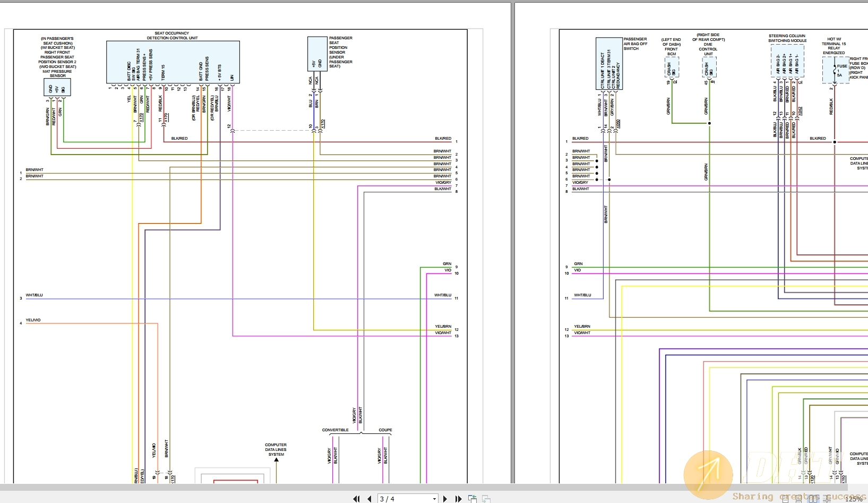Image resolution: width=868 pixels, height=503 pixels.
Task: Jump to the last page
Action: (458, 499)
